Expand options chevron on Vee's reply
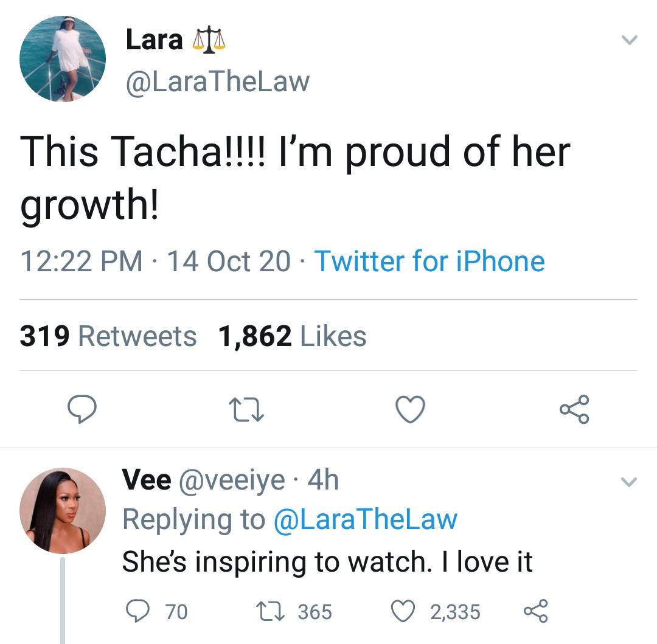Viewport: 657px width, 644px height. [629, 483]
